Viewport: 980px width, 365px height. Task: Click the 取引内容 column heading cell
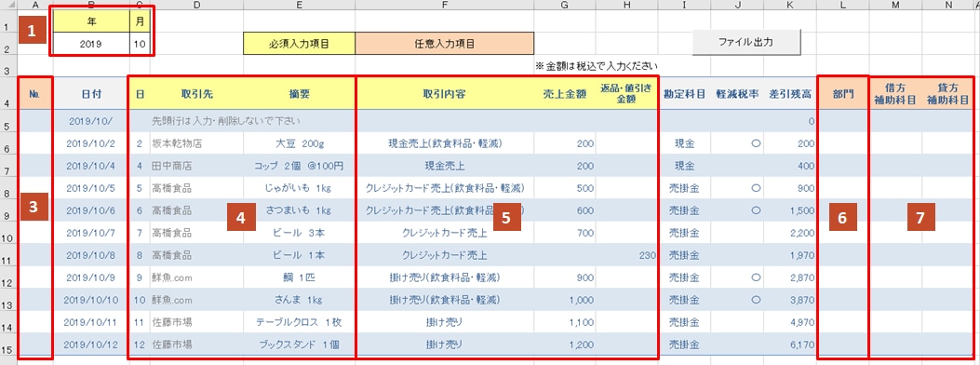pyautogui.click(x=444, y=94)
